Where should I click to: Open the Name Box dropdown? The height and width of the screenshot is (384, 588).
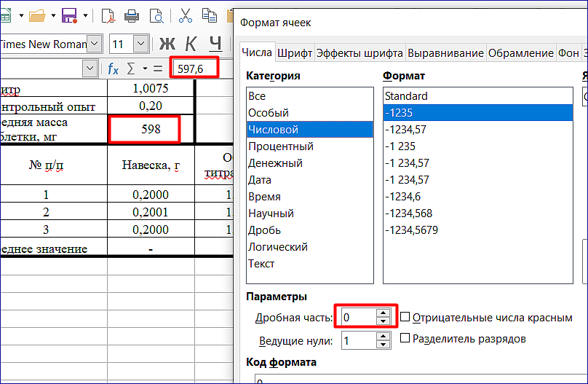click(90, 68)
